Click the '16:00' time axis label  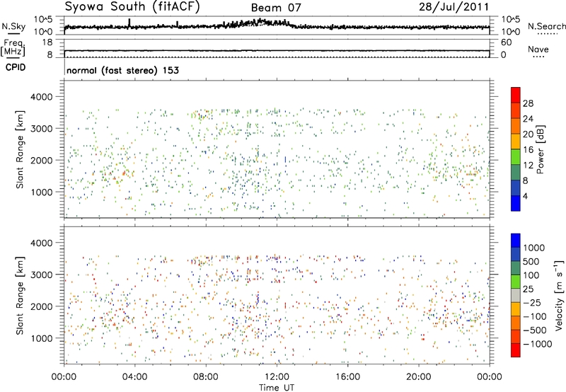click(347, 377)
